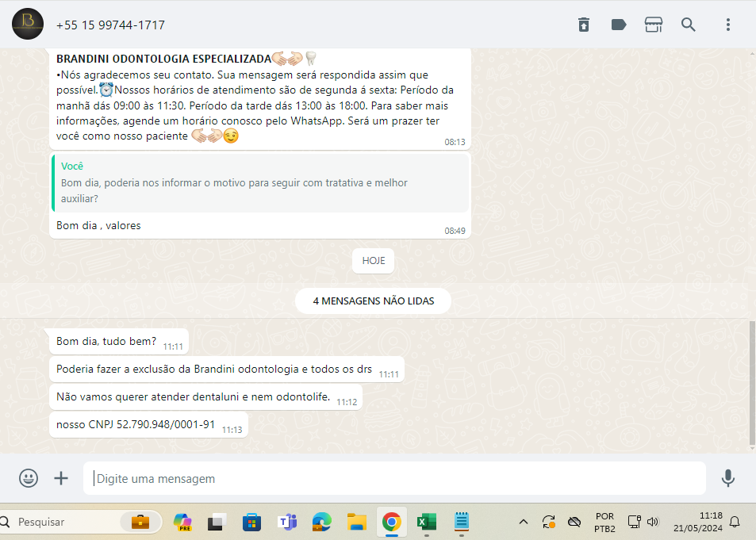Open File Explorer from taskbar
The width and height of the screenshot is (756, 540).
[x=357, y=522]
